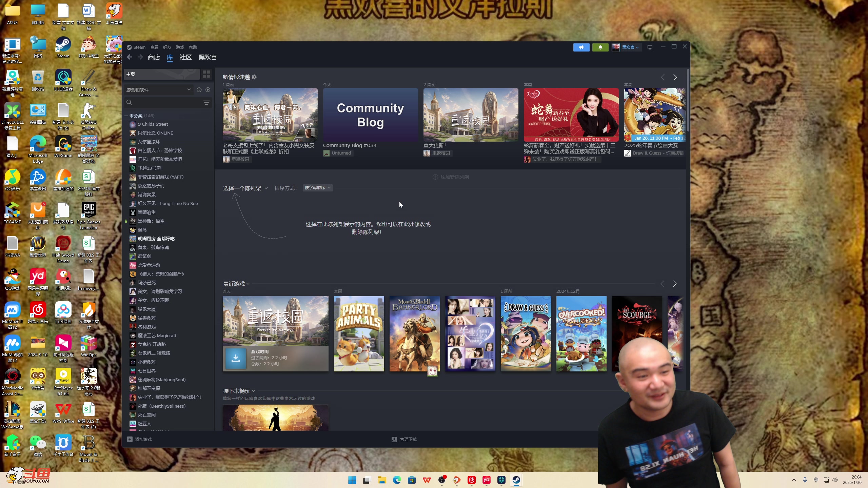Image resolution: width=868 pixels, height=488 pixels.
Task: Go back with the navigation arrow
Action: tap(130, 57)
